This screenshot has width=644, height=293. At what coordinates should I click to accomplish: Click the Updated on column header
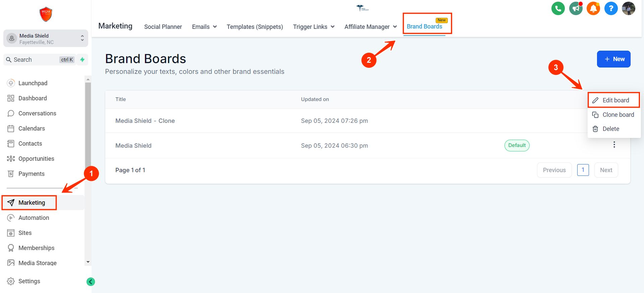coord(315,99)
